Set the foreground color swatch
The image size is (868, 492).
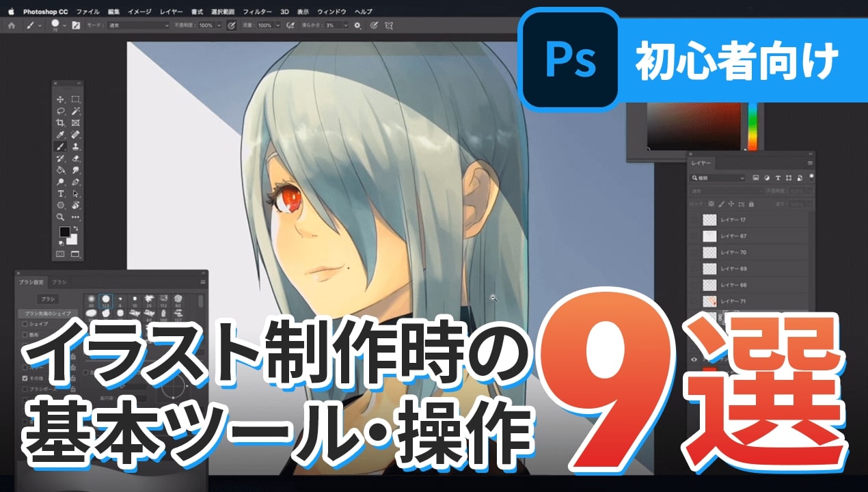[64, 233]
